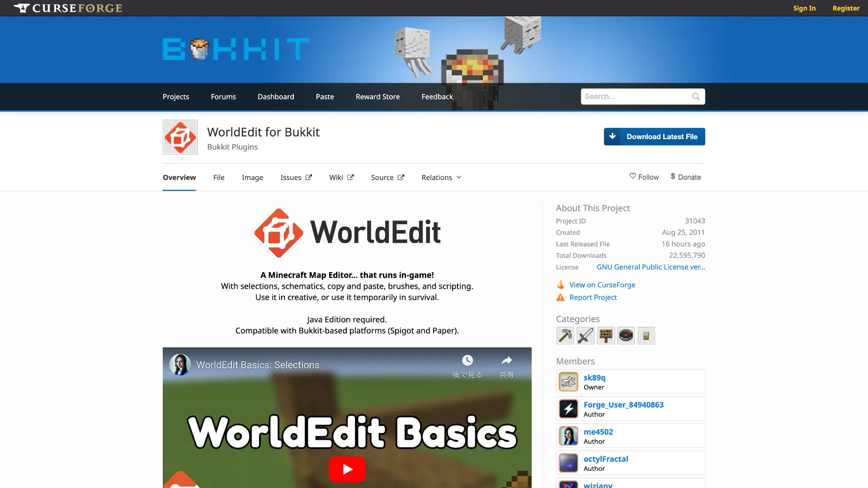Focus the Search input field
This screenshot has width=868, height=488.
tap(643, 96)
